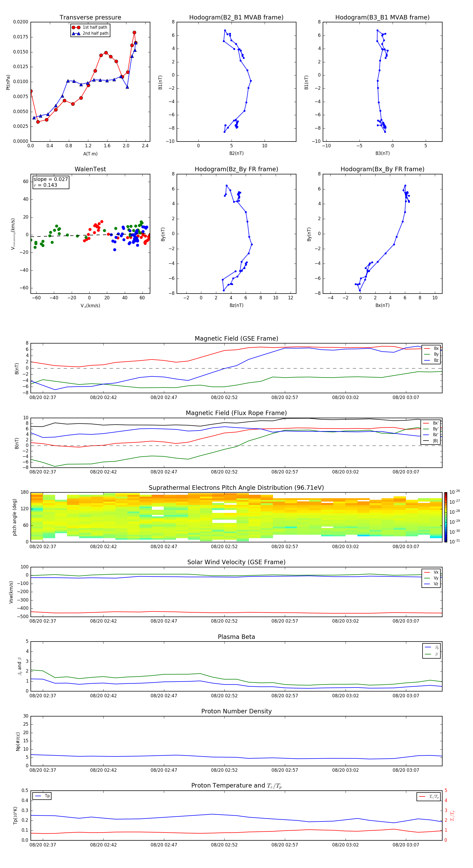Viewport: 473px width, 868px height.
Task: Click the By legend entry in GSE Frame
Action: tap(431, 354)
